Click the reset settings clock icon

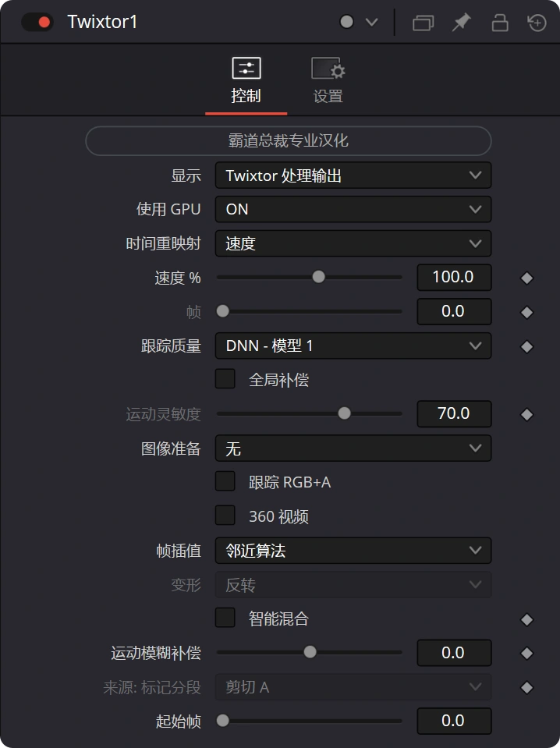[537, 23]
